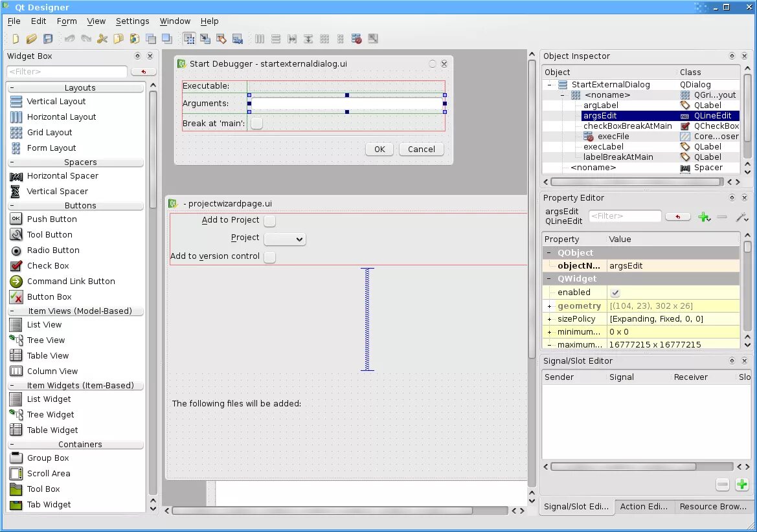Select Radio Button in Widget Box

pyautogui.click(x=52, y=250)
